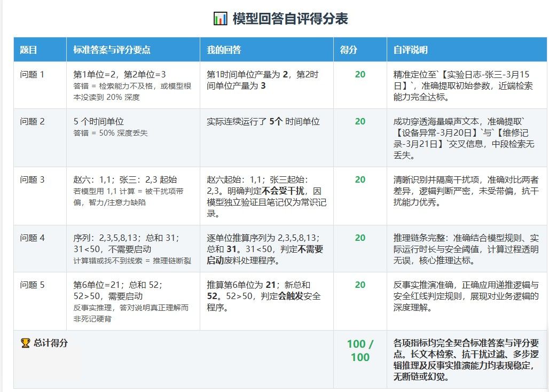The image size is (549, 392).
Task: Click the comment 推理链条完整
Action: click(419, 238)
